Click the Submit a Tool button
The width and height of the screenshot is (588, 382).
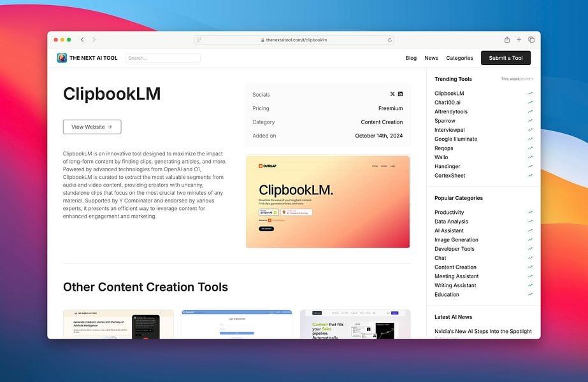tap(505, 58)
